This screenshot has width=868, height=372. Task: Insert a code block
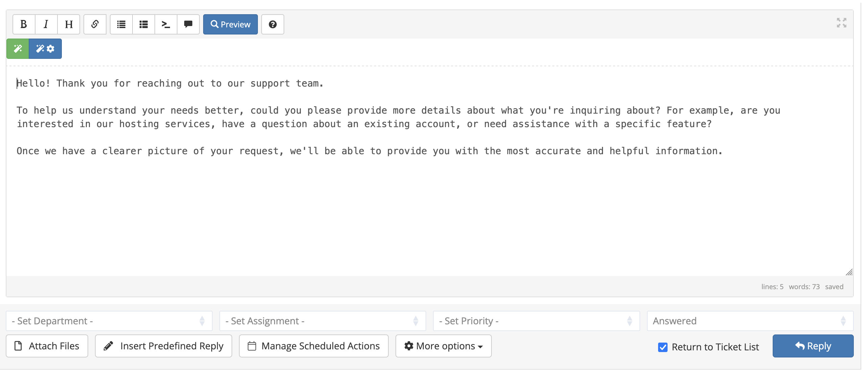166,24
